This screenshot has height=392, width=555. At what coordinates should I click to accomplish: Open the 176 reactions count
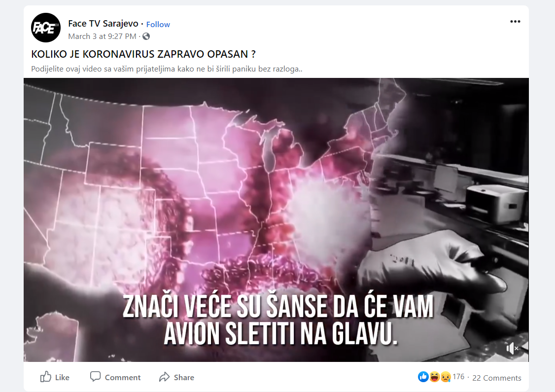point(458,377)
